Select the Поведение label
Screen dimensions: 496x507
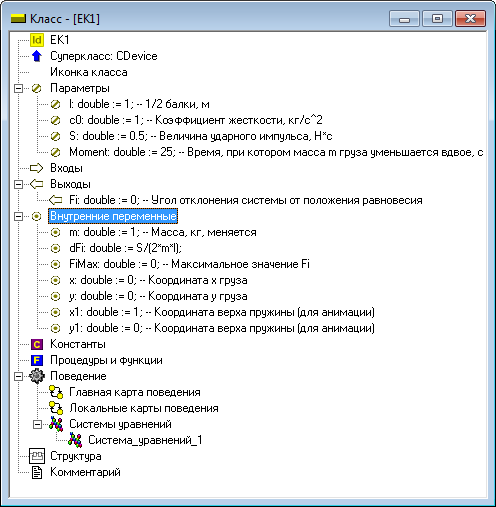pyautogui.click(x=78, y=376)
